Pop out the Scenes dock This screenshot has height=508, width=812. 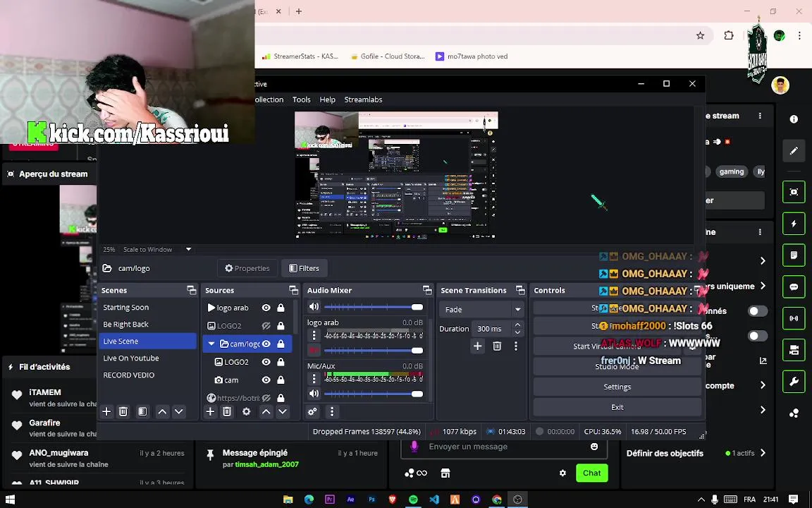192,290
